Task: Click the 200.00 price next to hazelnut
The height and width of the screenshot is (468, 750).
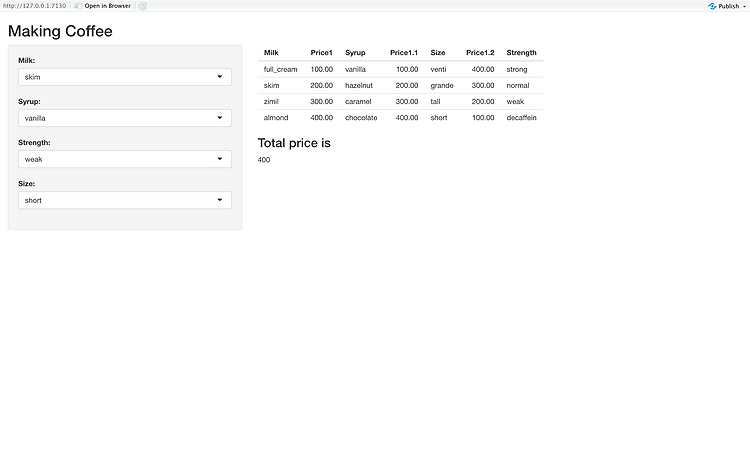Action: 407,86
